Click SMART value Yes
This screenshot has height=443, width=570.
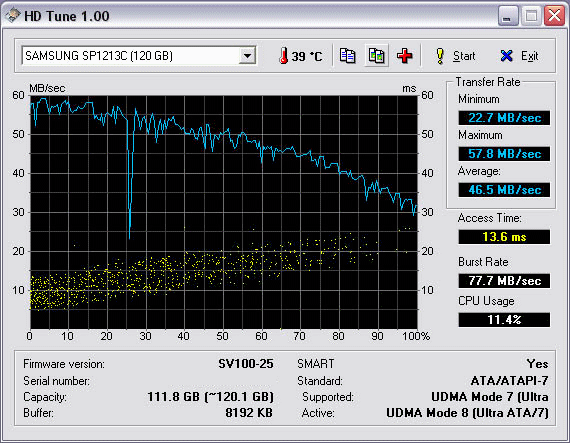click(x=537, y=364)
